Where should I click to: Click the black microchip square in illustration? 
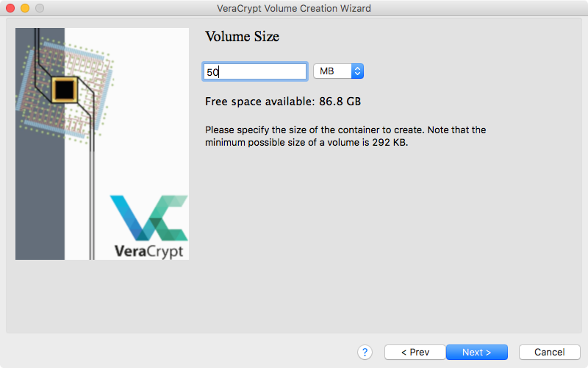[x=65, y=89]
